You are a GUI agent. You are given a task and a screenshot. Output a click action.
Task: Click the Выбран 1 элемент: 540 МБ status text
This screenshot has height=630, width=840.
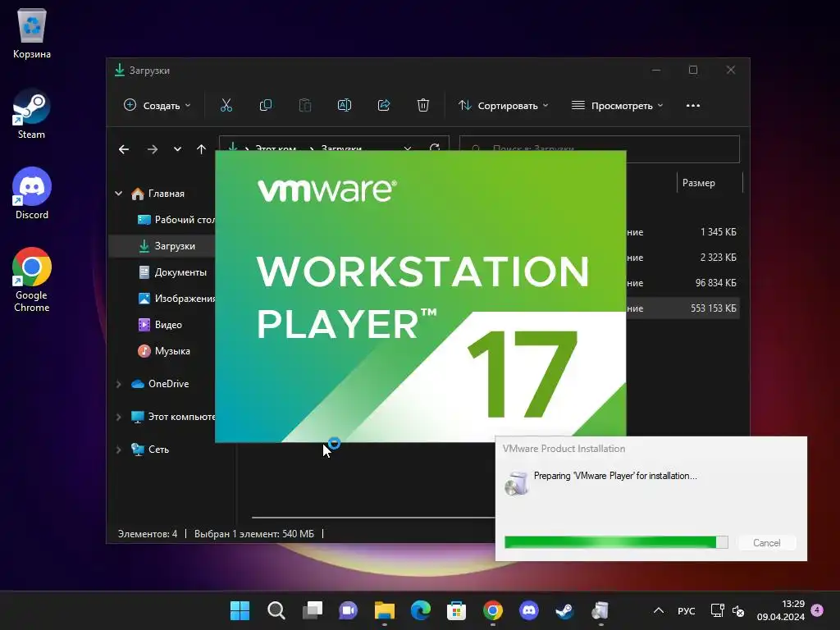click(x=254, y=534)
